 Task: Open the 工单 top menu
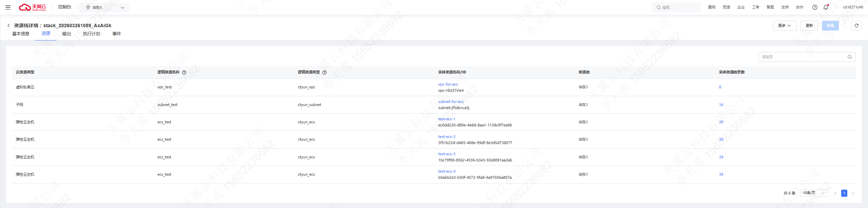pos(755,7)
